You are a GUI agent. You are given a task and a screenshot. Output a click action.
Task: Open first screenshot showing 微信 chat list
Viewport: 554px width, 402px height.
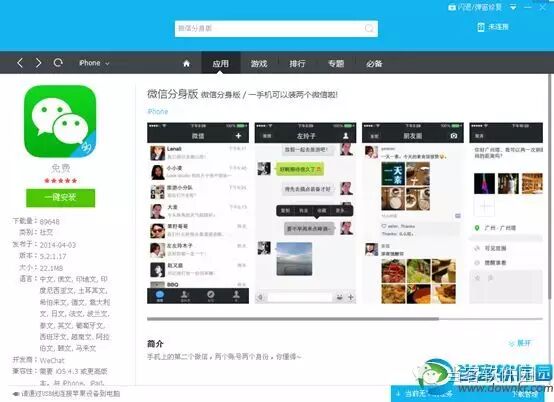(198, 213)
